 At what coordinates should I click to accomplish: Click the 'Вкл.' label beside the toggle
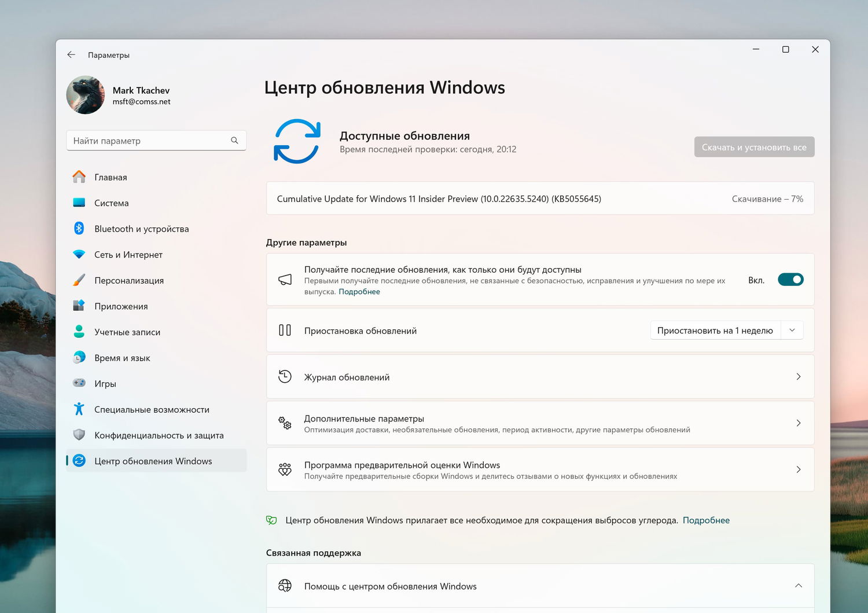point(756,280)
